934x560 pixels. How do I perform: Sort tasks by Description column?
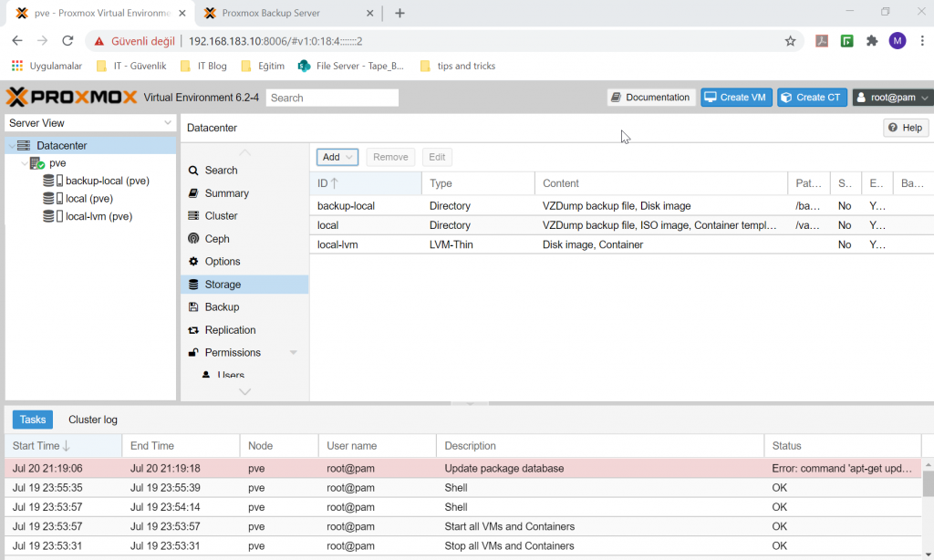click(x=600, y=446)
